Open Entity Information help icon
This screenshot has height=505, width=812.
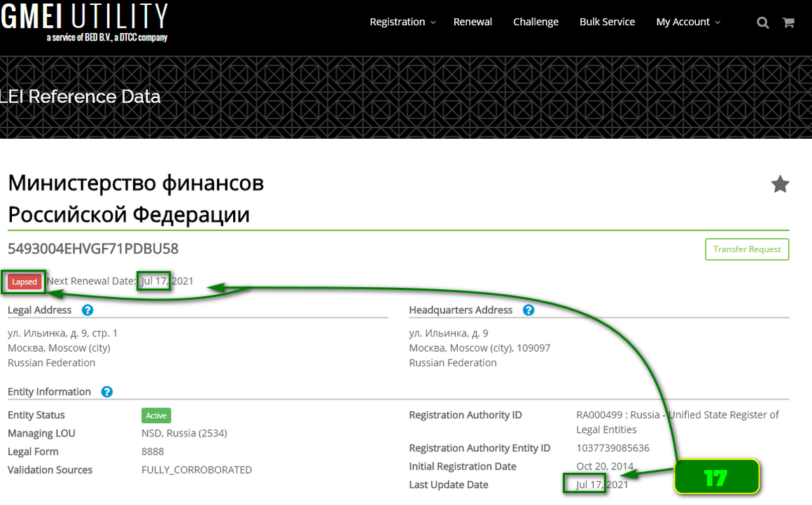coord(106,392)
